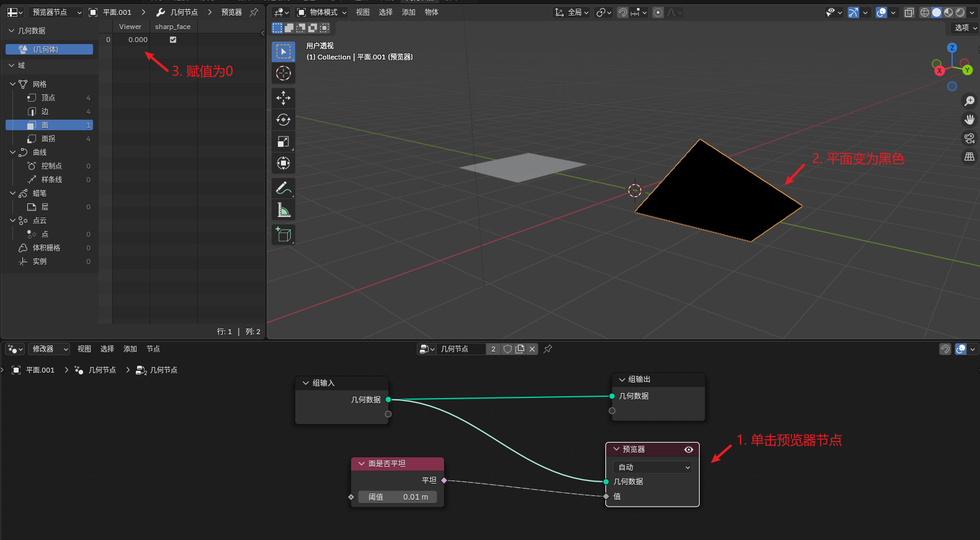Select solid viewport shading

click(x=937, y=12)
